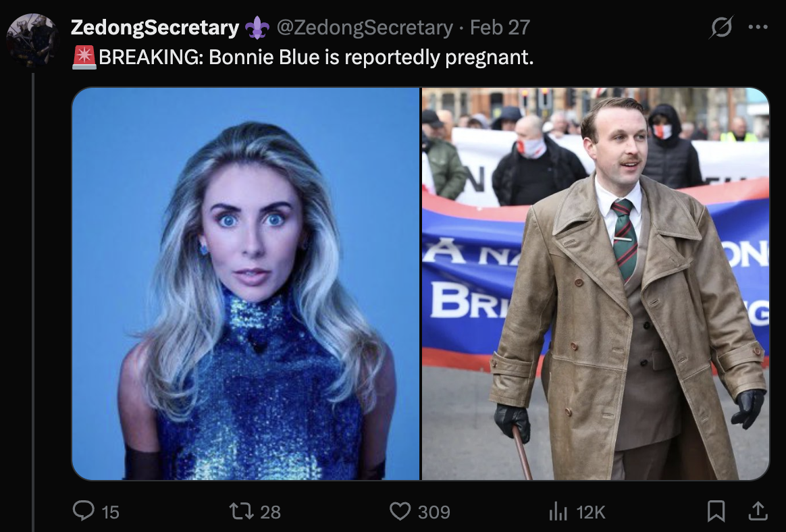The image size is (786, 532).
Task: Click the 12K views count
Action: tap(591, 512)
